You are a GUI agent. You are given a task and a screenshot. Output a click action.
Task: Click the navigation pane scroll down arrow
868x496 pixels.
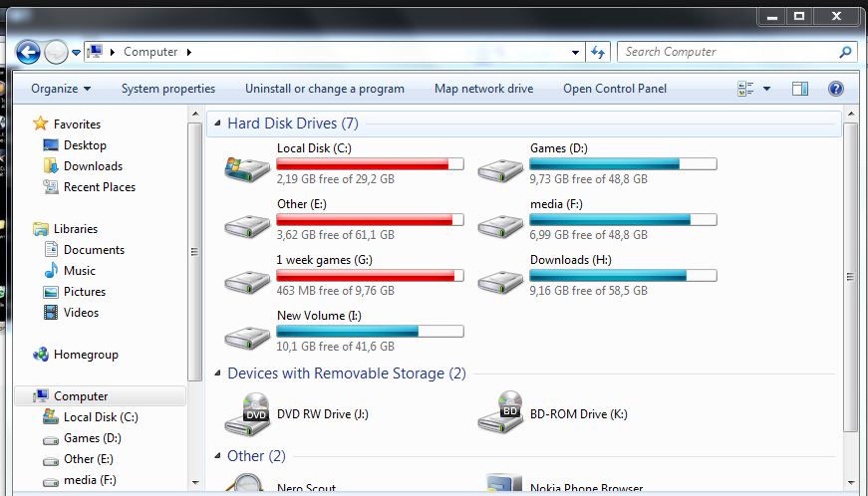[195, 483]
